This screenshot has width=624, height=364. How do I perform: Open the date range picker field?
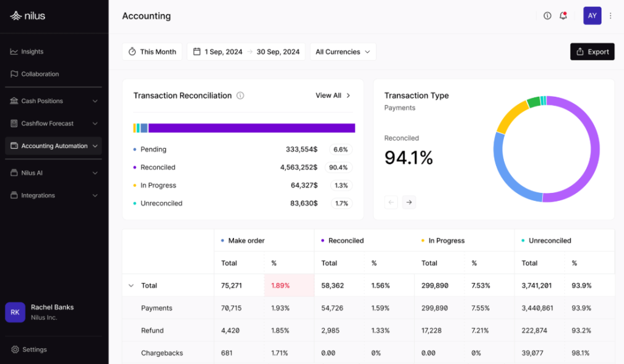pyautogui.click(x=246, y=52)
